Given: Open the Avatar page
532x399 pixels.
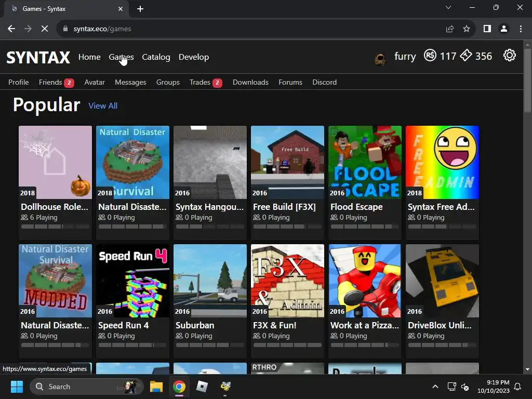Looking at the screenshot, I should pyautogui.click(x=95, y=82).
